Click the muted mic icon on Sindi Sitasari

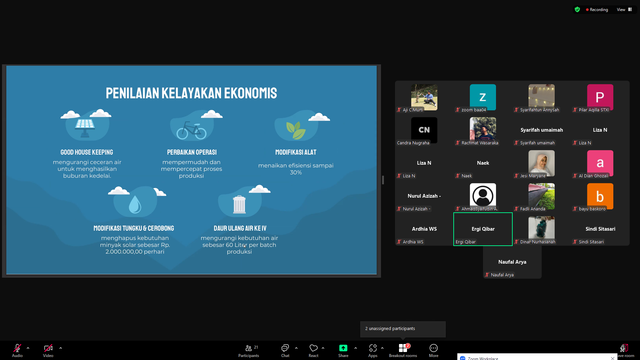click(x=575, y=242)
